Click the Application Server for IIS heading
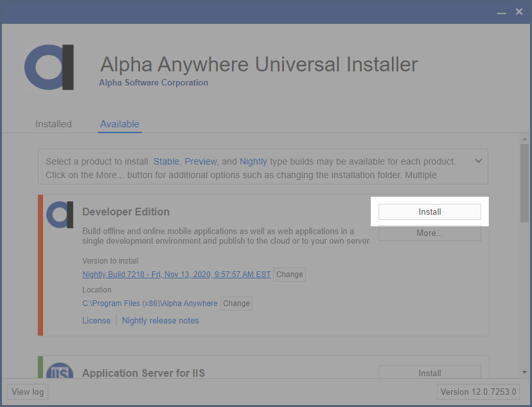This screenshot has height=407, width=532. coord(143,373)
